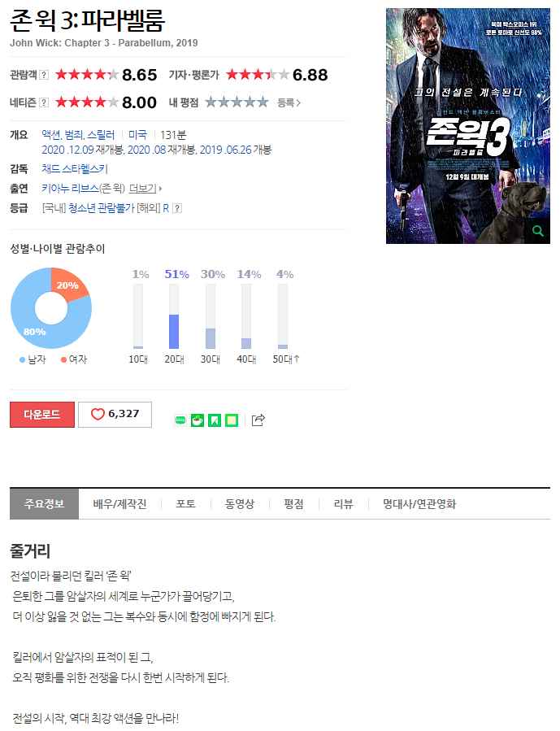The height and width of the screenshot is (731, 560).
Task: Share to Naver Cafe with the cup icon
Action: coord(198,420)
